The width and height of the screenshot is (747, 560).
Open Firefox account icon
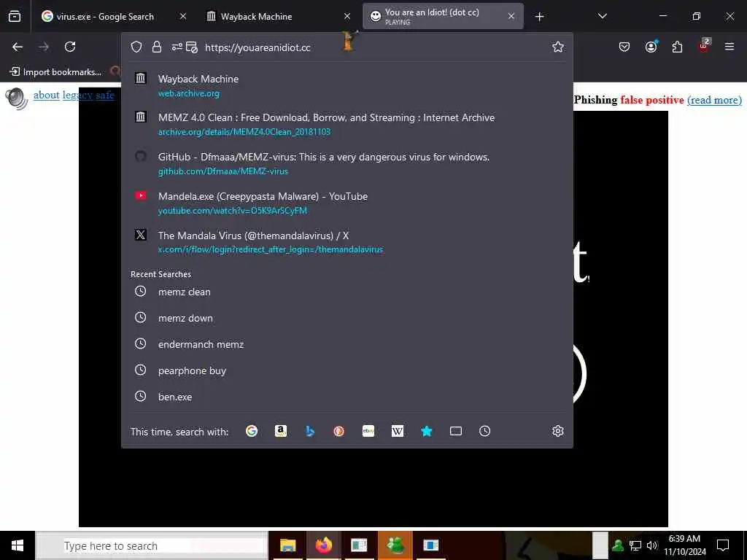tap(651, 47)
